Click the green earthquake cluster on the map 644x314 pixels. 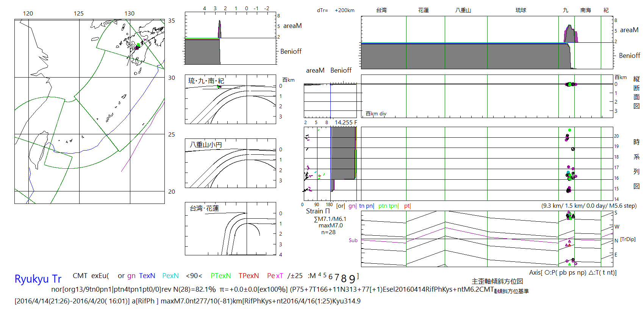click(x=138, y=45)
